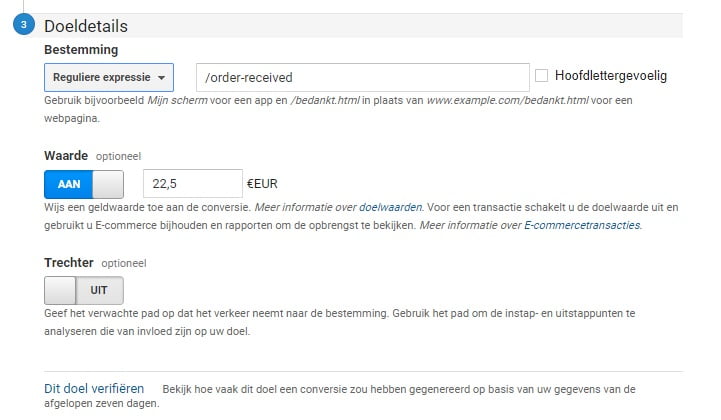This screenshot has height=420, width=721.
Task: Open the doelwaarden info link
Action: pos(390,207)
